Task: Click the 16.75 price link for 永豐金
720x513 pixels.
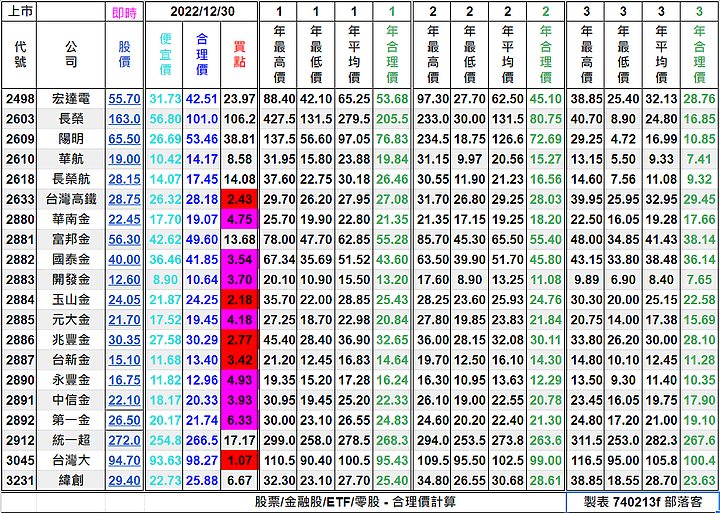Action: (x=124, y=380)
